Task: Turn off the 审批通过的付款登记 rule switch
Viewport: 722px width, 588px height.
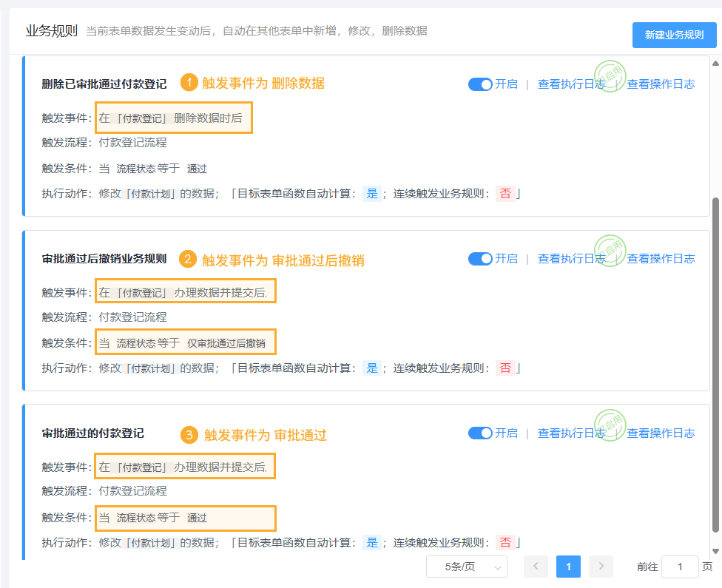Action: [480, 433]
